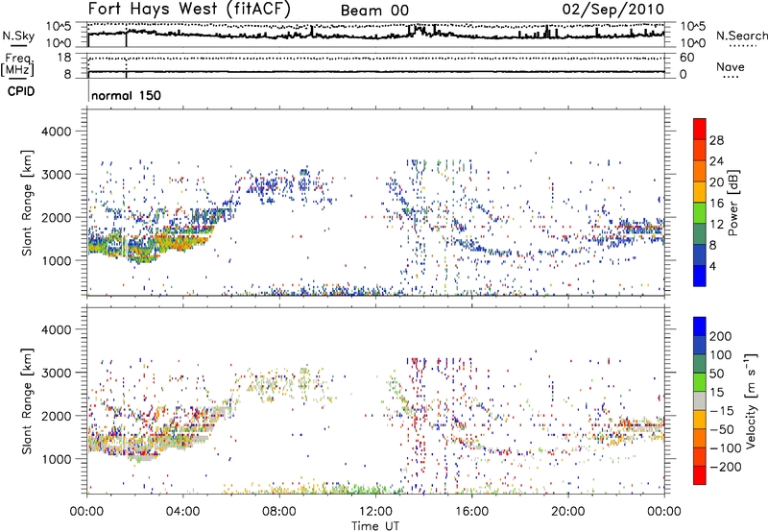The height and width of the screenshot is (532, 768).
Task: Click the right "10^0" noise axis label
Action: point(692,43)
